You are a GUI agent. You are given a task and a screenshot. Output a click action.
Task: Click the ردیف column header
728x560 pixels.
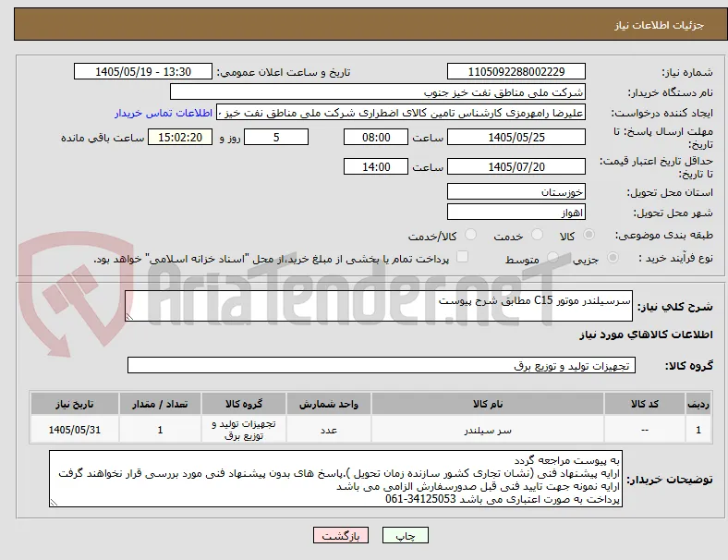click(698, 404)
